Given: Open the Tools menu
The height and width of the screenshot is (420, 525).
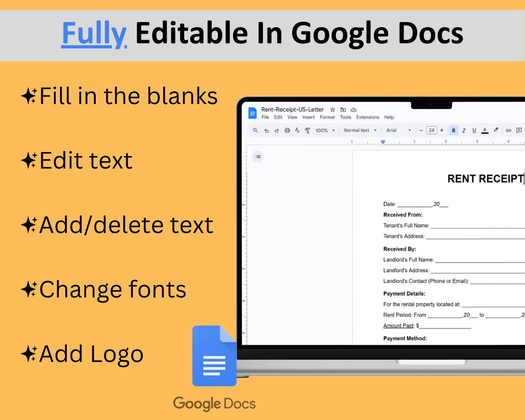Looking at the screenshot, I should (x=345, y=117).
